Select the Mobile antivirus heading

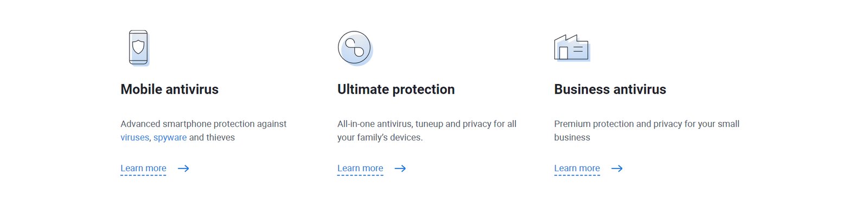pos(169,89)
